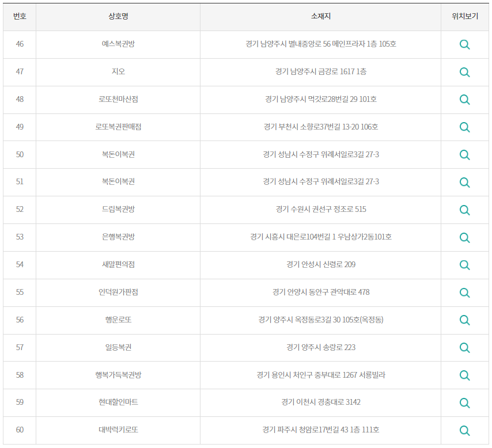Select the 번호 column header
Screen dimensions: 492x448
20,16
